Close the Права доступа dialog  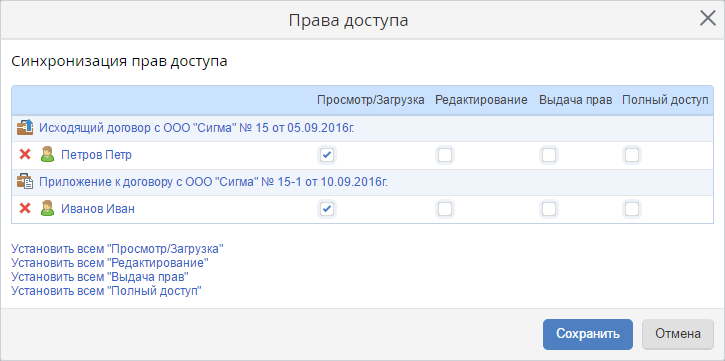tap(708, 18)
